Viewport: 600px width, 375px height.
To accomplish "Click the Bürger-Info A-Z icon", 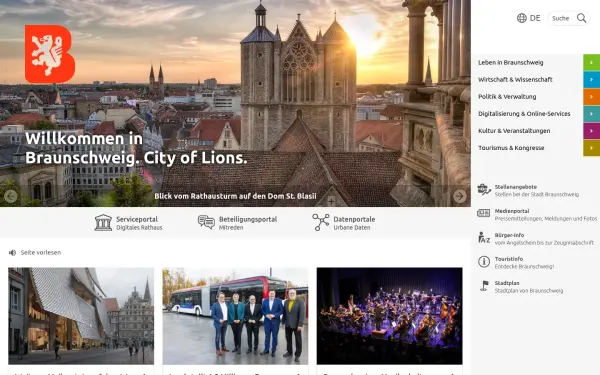I will click(484, 237).
